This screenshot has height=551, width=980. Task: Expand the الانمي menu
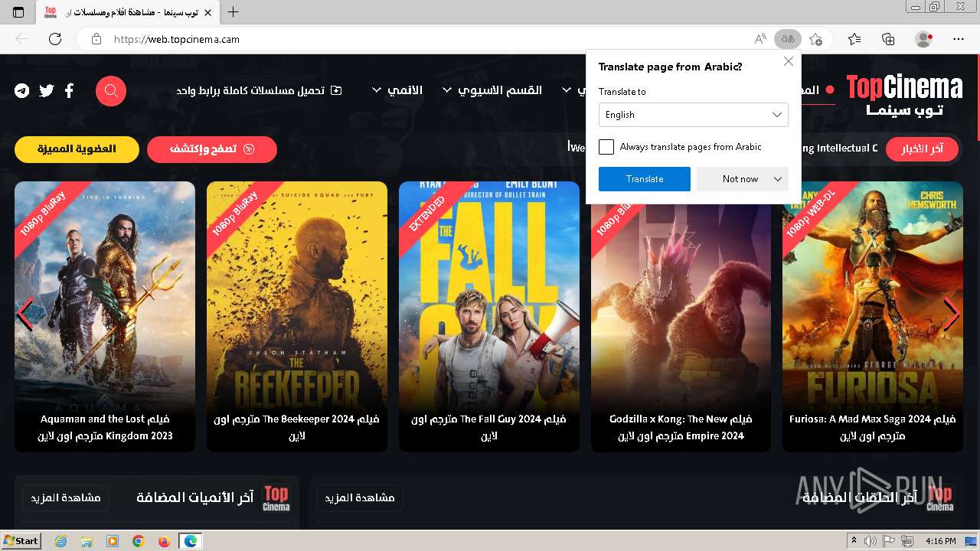point(397,90)
